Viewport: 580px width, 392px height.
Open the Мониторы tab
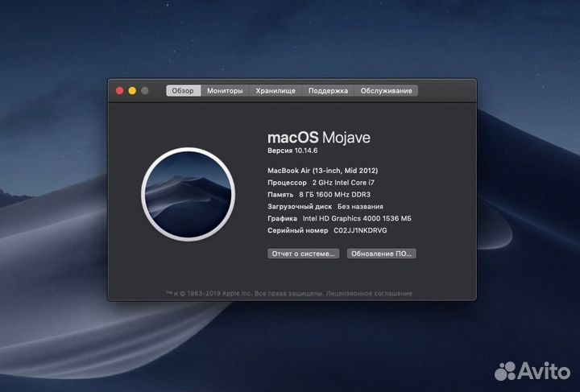[225, 90]
